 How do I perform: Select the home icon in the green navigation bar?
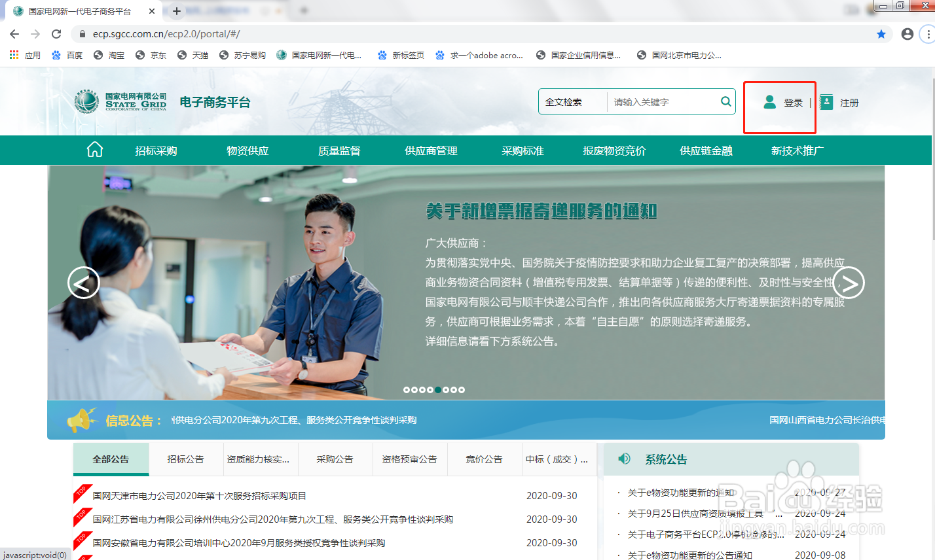[94, 150]
